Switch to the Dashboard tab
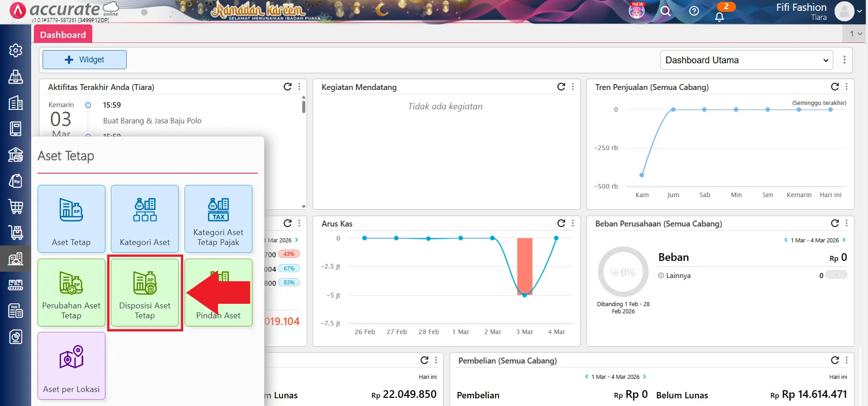868x406 pixels. (63, 35)
